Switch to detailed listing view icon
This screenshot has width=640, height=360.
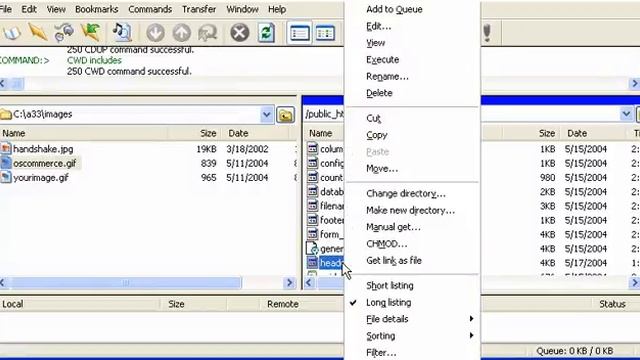(x=325, y=33)
